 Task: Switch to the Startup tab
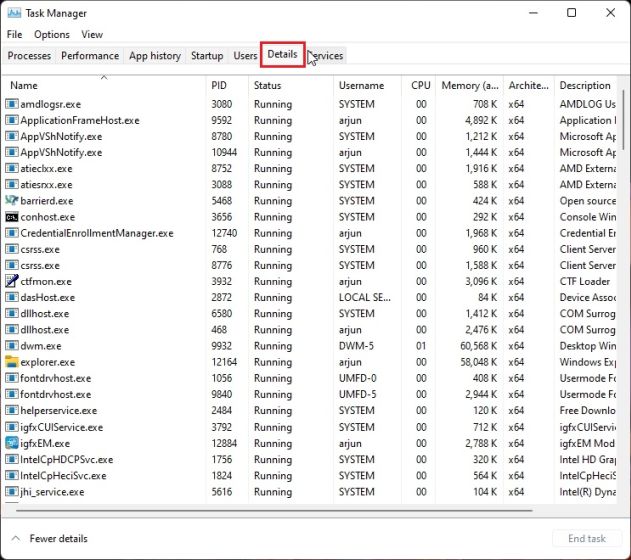(x=207, y=56)
